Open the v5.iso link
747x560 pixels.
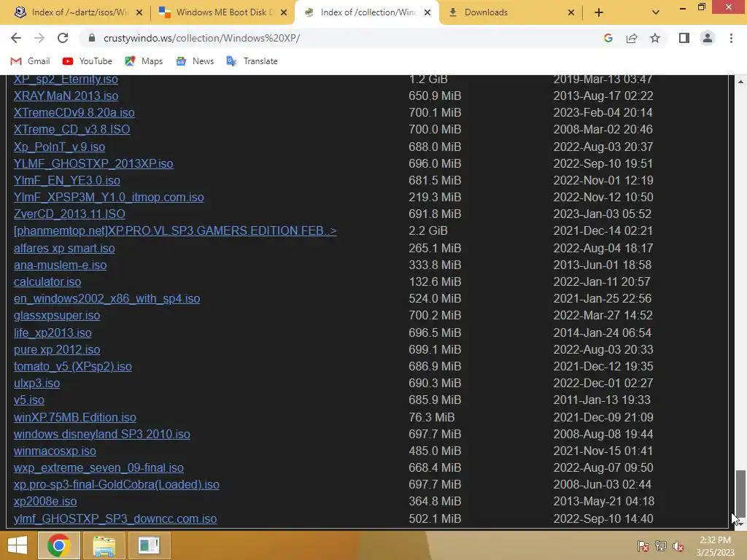(x=28, y=400)
